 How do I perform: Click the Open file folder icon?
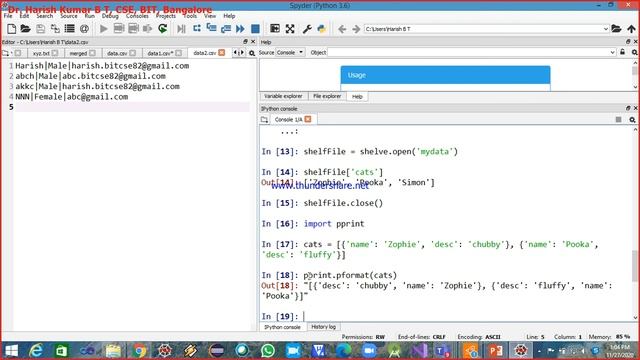click(25, 29)
